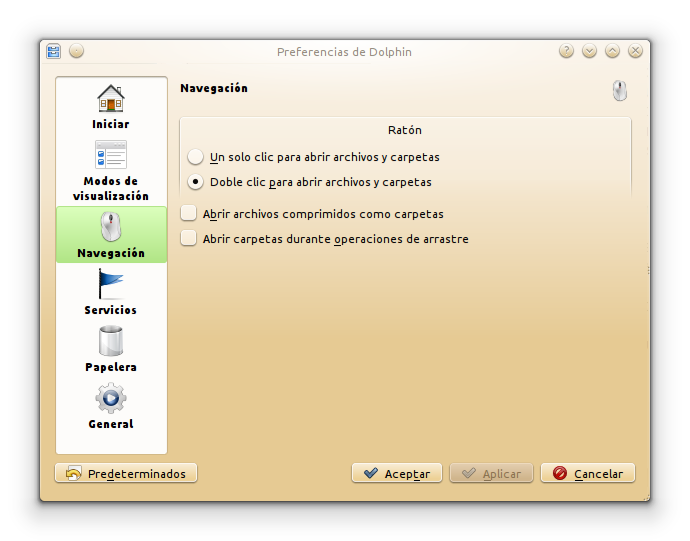Click the help question mark titlebar button

[566, 51]
